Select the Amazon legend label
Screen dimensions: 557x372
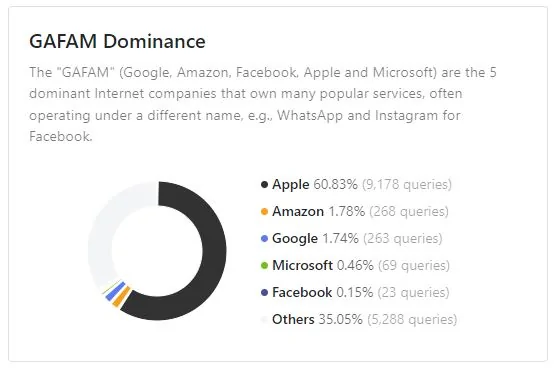298,211
